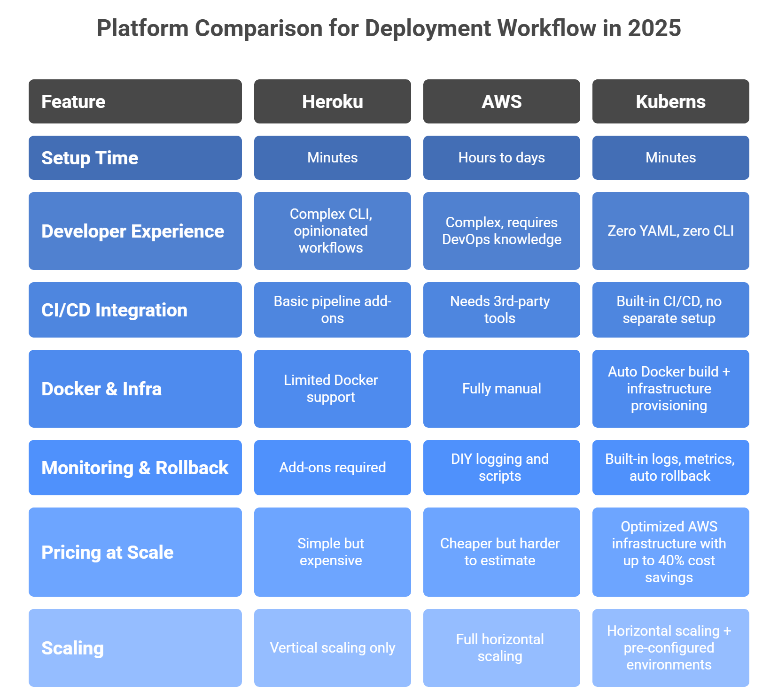
Task: Select the "Add-ons required" cell
Action: (333, 468)
